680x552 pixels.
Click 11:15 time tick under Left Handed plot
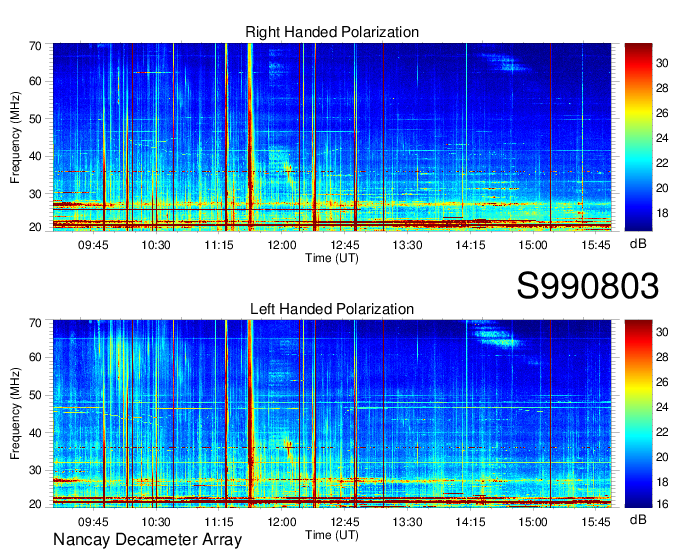point(219,522)
